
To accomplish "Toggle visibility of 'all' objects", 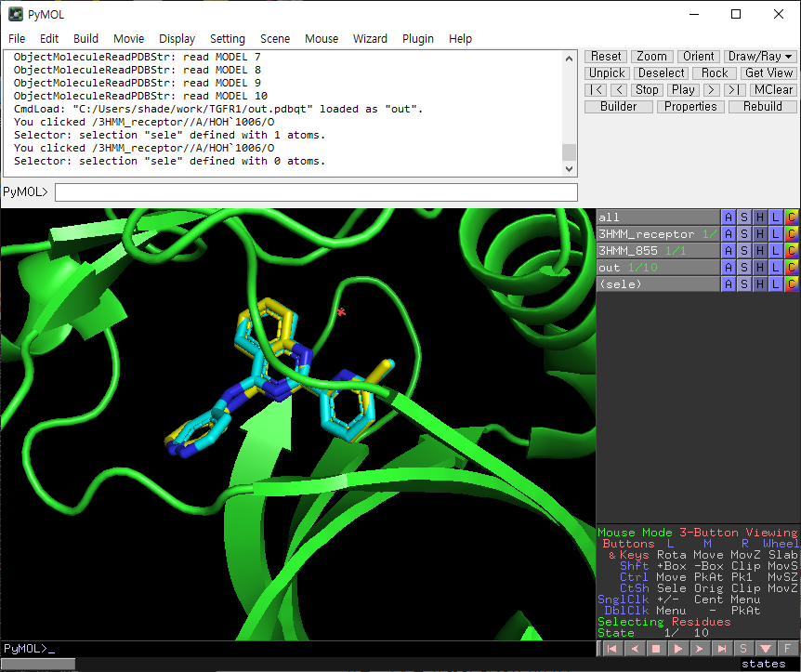I will [x=658, y=217].
